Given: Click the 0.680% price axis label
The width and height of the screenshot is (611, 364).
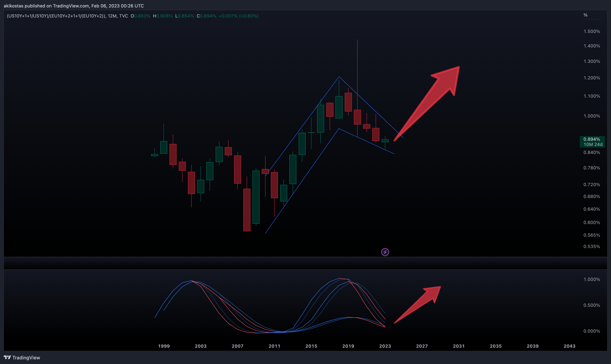Looking at the screenshot, I should pos(592,197).
